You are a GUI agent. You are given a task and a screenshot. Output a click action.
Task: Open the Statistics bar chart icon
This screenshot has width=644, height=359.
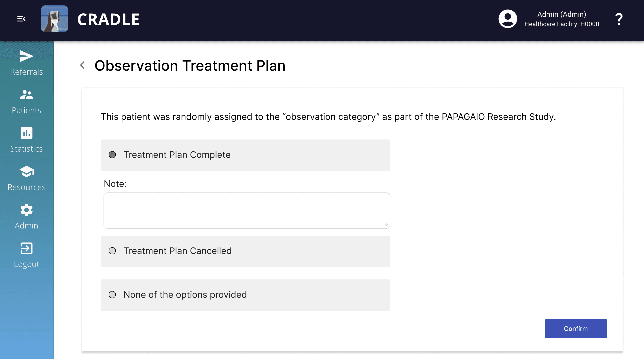pyautogui.click(x=27, y=133)
